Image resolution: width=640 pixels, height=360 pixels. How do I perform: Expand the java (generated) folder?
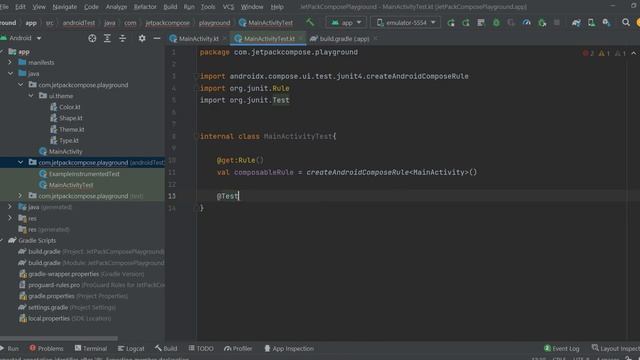tap(10, 207)
